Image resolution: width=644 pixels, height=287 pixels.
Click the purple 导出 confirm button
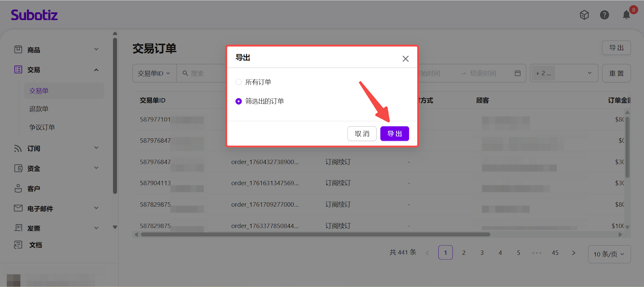[x=394, y=134]
